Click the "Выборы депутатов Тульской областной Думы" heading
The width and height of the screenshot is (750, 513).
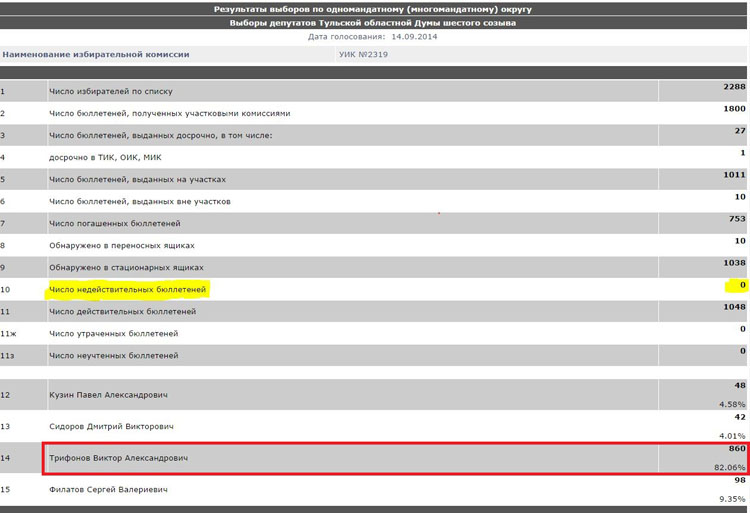pyautogui.click(x=373, y=22)
